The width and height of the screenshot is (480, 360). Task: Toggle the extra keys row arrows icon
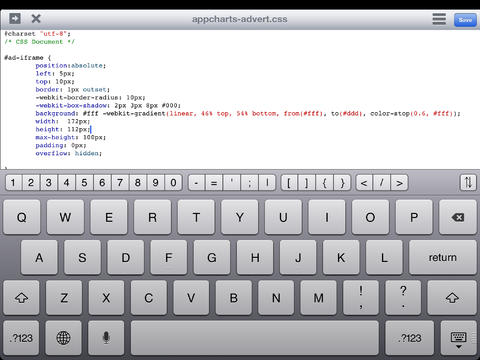[x=468, y=182]
